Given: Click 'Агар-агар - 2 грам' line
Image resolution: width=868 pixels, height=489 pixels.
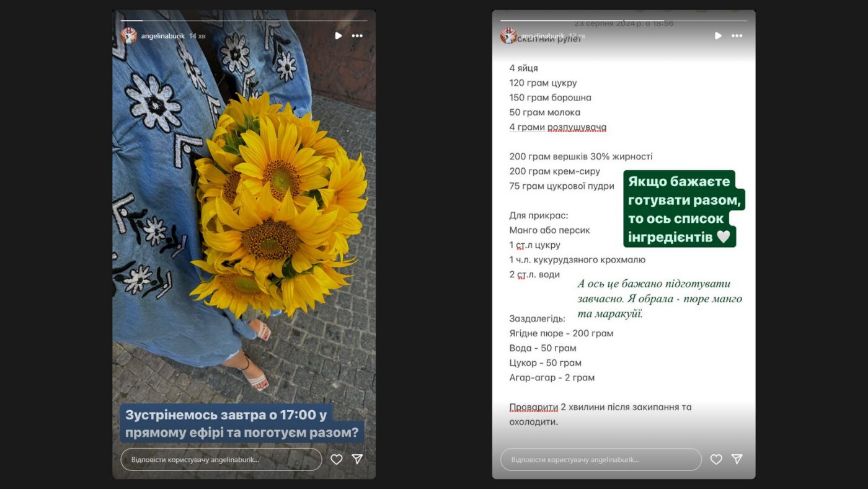Looking at the screenshot, I should [552, 378].
